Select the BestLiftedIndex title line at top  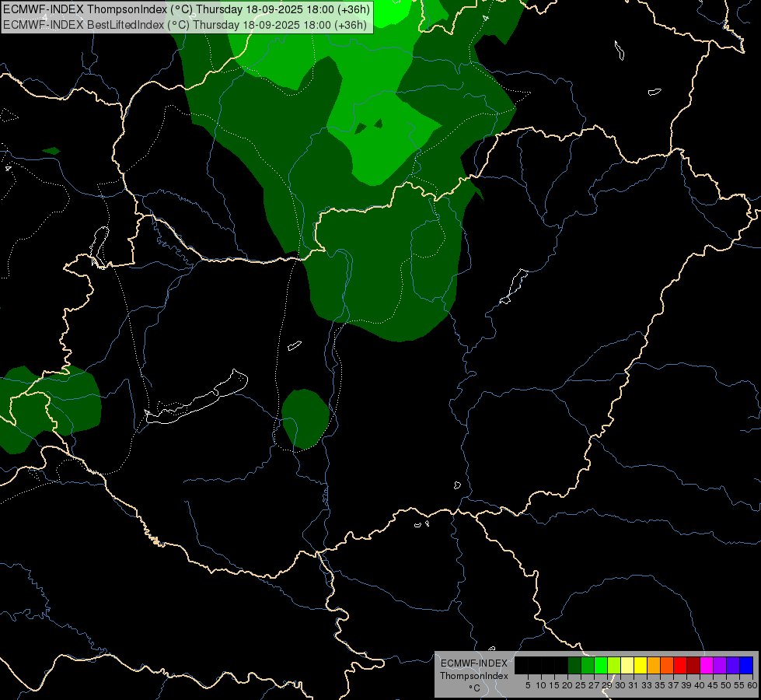tap(186, 24)
